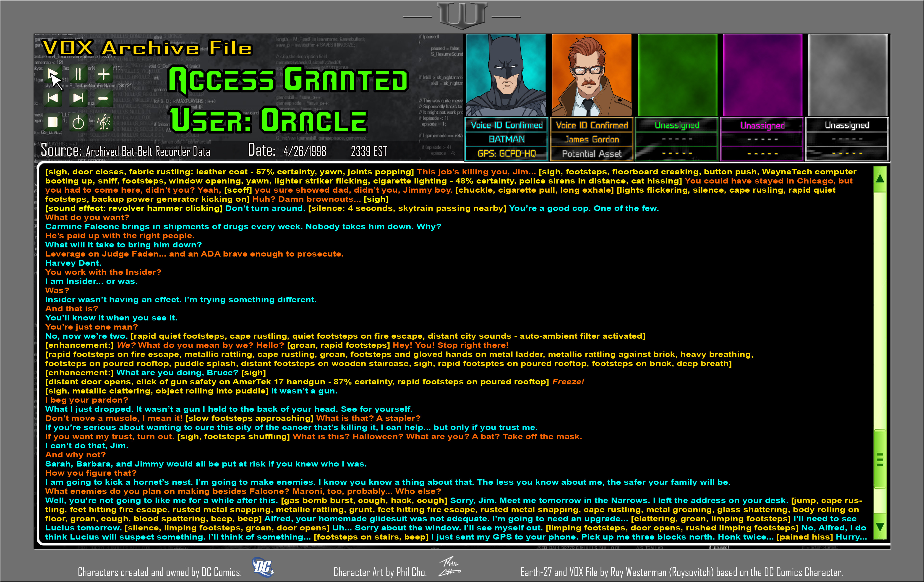Screen dimensions: 924x582
Task: Click GPS: GCPD HQ label
Action: click(x=506, y=154)
